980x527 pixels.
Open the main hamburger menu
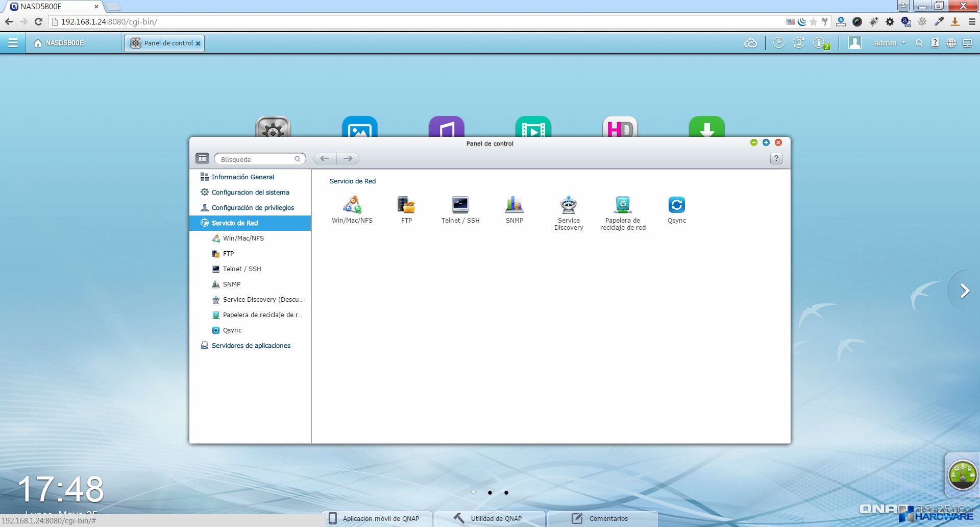click(13, 43)
